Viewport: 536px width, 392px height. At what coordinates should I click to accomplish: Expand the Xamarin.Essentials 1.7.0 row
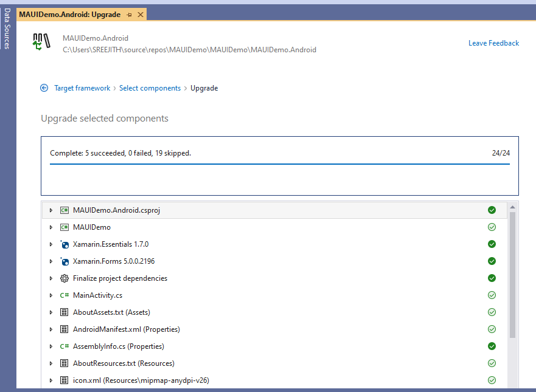(x=51, y=244)
